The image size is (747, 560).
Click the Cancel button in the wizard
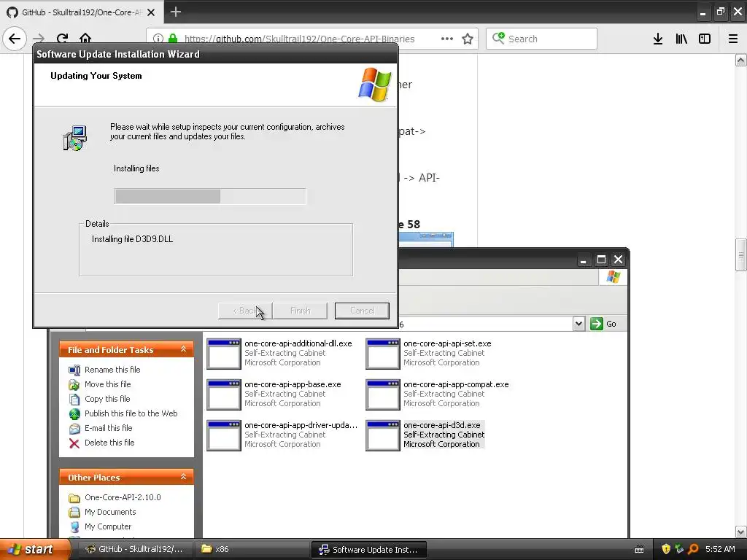point(362,311)
